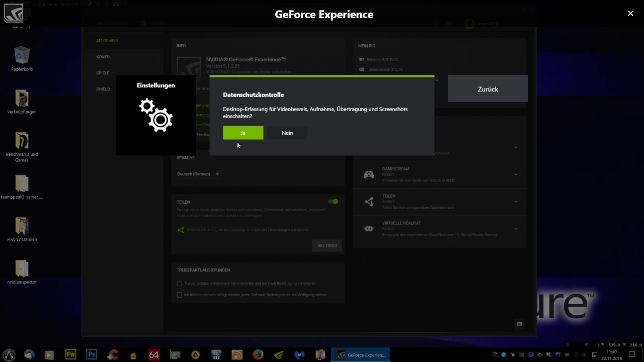Expand the TEILEN features row chevron
Viewport: 644px width, 362px height.
click(x=516, y=202)
